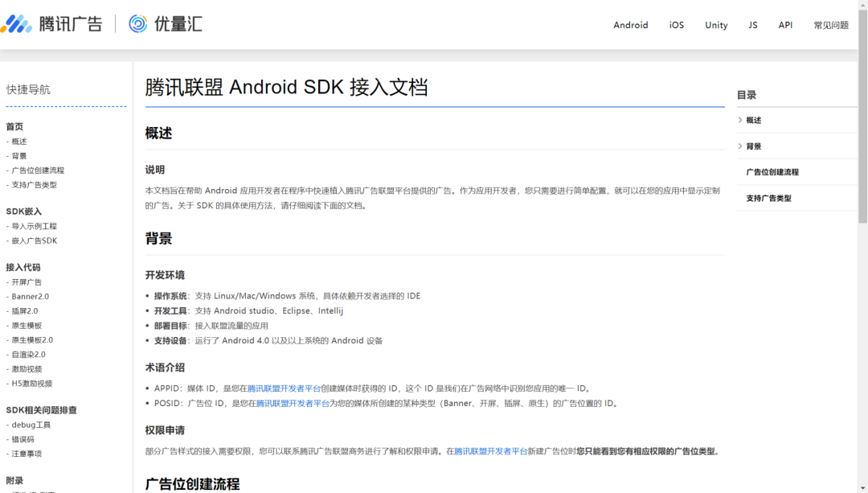Click the 术语介绍 subheading
Image resolution: width=868 pixels, height=493 pixels.
point(165,368)
